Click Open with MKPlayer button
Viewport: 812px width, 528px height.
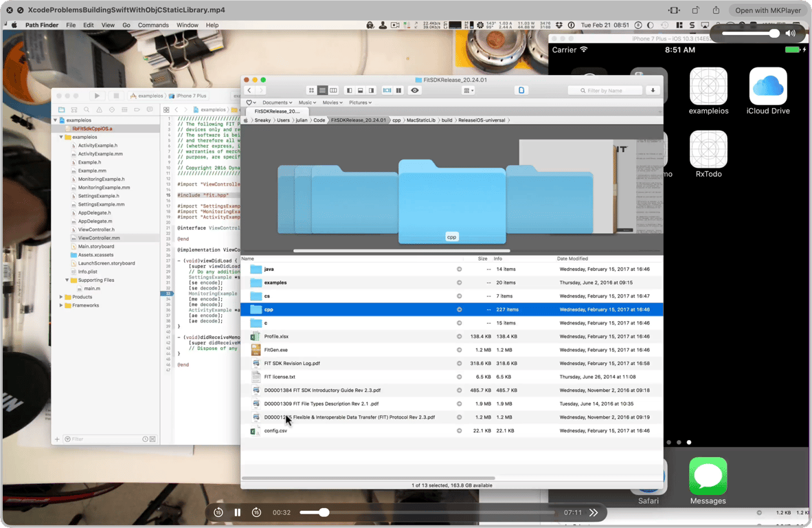(x=767, y=10)
